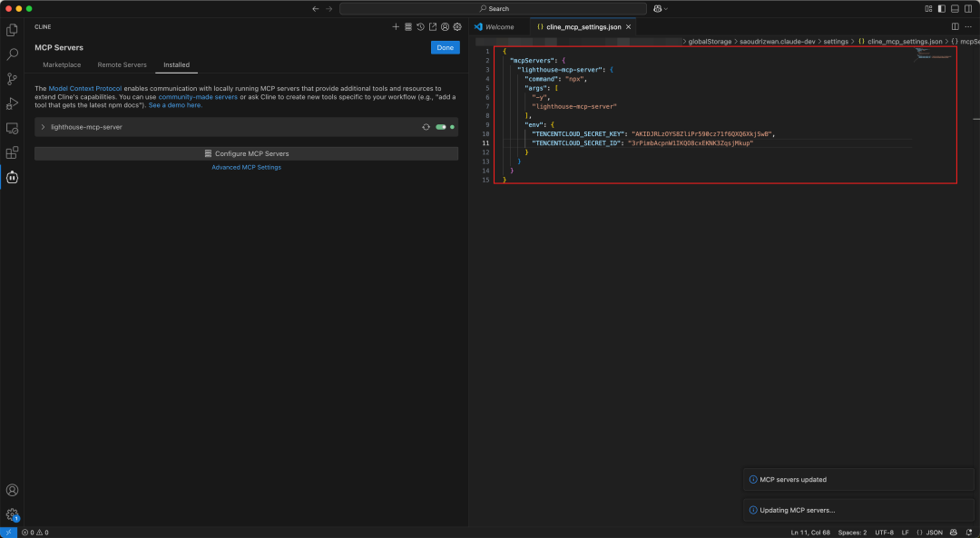Click errors and warnings count in status bar
Image resolution: width=980 pixels, height=538 pixels.
coord(35,533)
